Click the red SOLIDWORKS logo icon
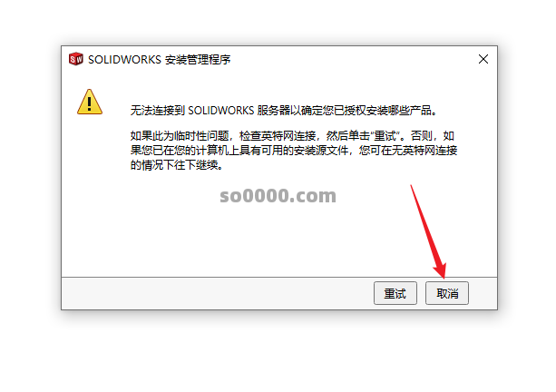The image size is (556, 392). [x=75, y=59]
